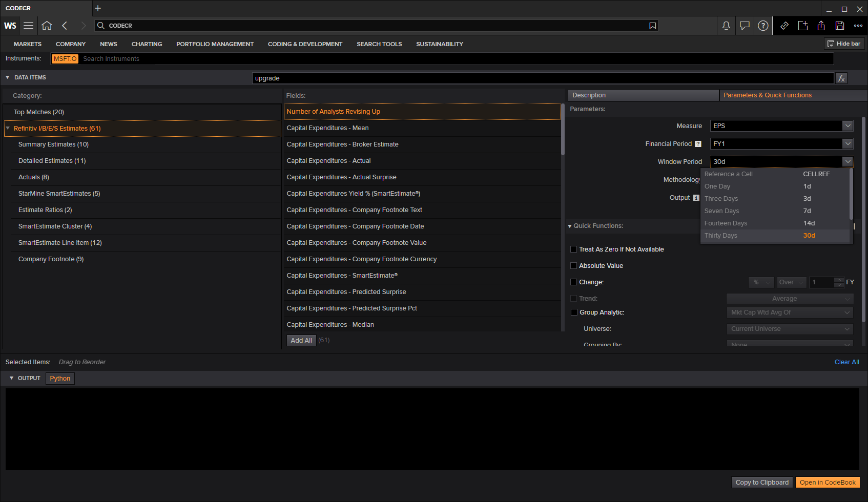The width and height of the screenshot is (868, 502).
Task: Open the MARKETS menu
Action: pyautogui.click(x=28, y=44)
